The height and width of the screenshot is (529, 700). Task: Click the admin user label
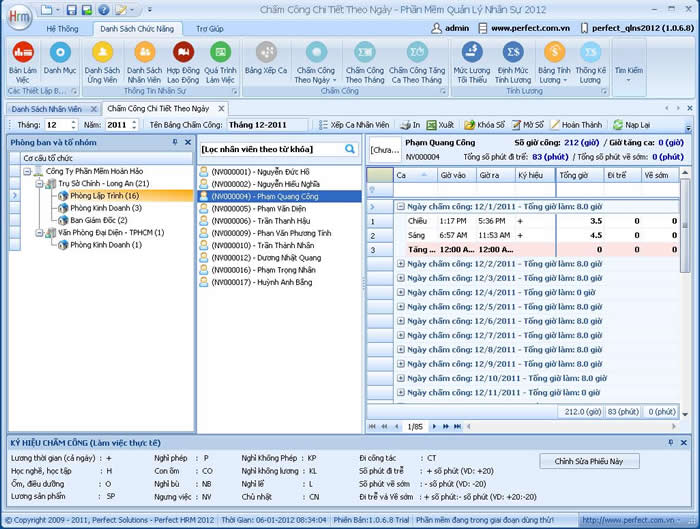point(457,28)
